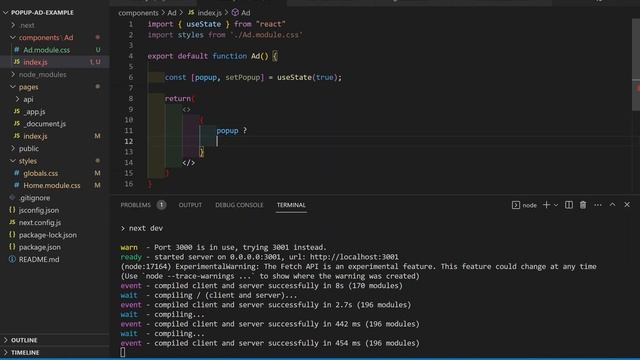Click the CSS hash icon of Ad.module.css
Screen dimensions: 640x360
(16, 50)
